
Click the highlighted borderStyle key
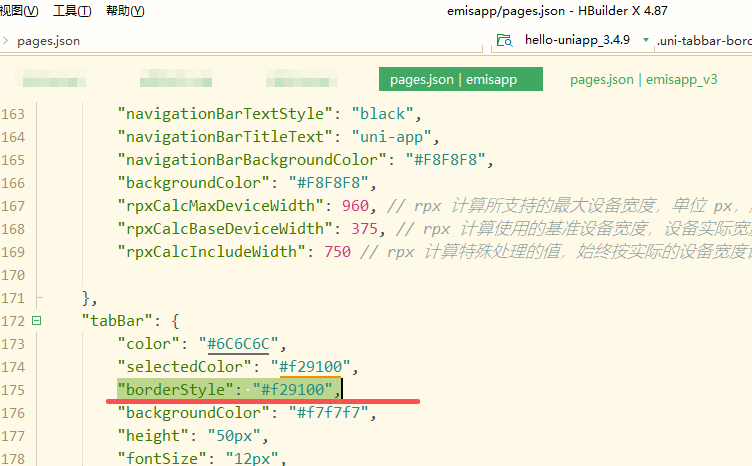point(178,389)
